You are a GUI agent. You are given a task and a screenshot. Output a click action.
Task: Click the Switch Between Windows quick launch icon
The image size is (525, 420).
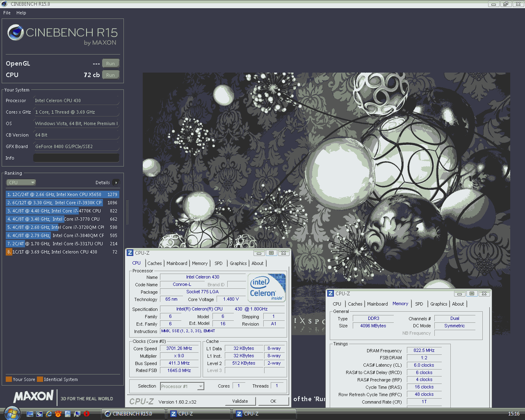click(39, 414)
